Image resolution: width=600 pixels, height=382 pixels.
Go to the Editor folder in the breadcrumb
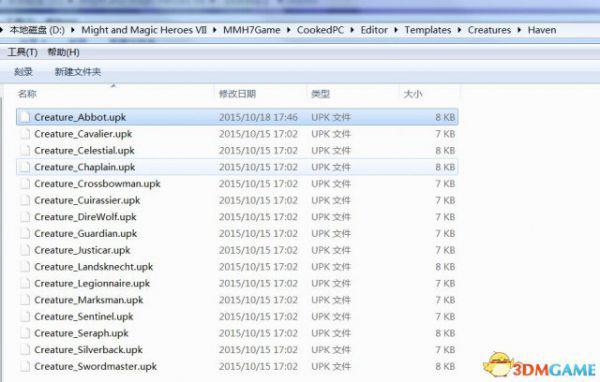click(374, 30)
